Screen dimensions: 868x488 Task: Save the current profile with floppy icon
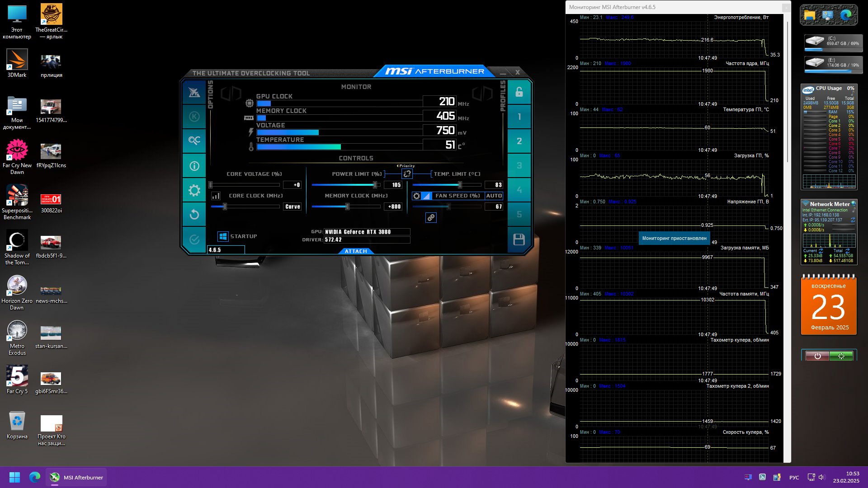click(x=519, y=239)
